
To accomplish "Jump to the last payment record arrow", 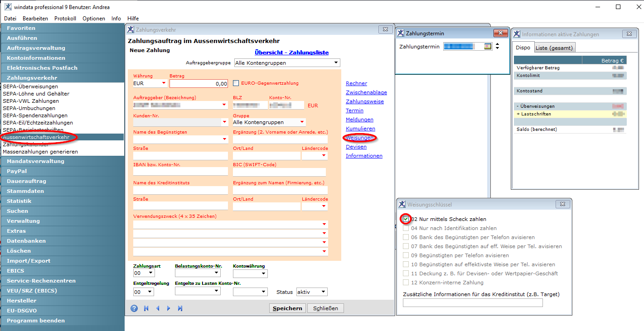I will 180,308.
